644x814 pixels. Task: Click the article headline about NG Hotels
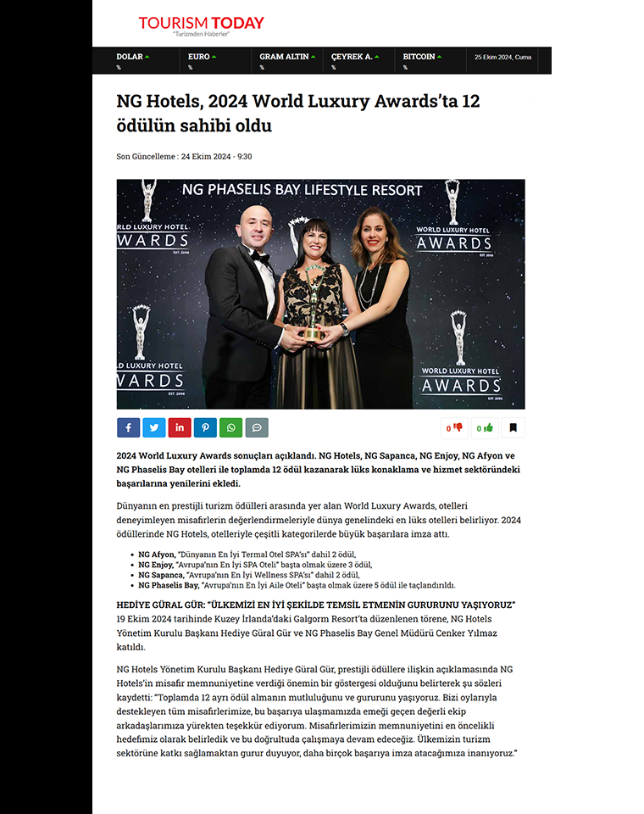click(x=298, y=113)
